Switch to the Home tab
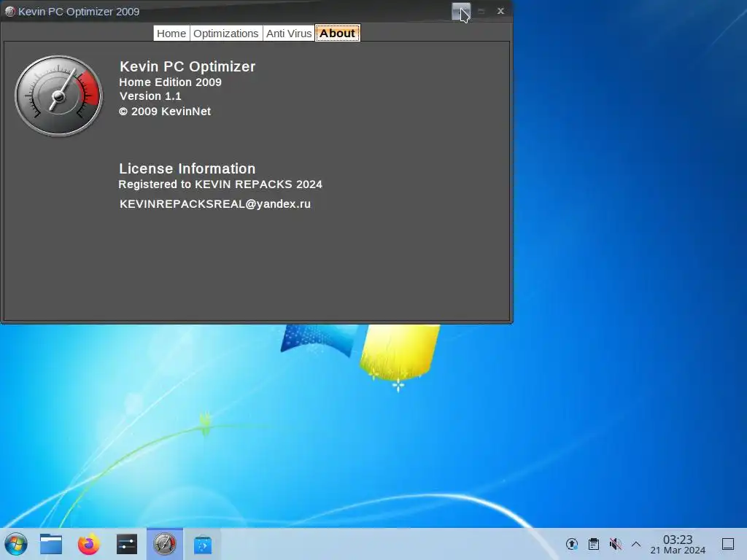 pyautogui.click(x=171, y=34)
